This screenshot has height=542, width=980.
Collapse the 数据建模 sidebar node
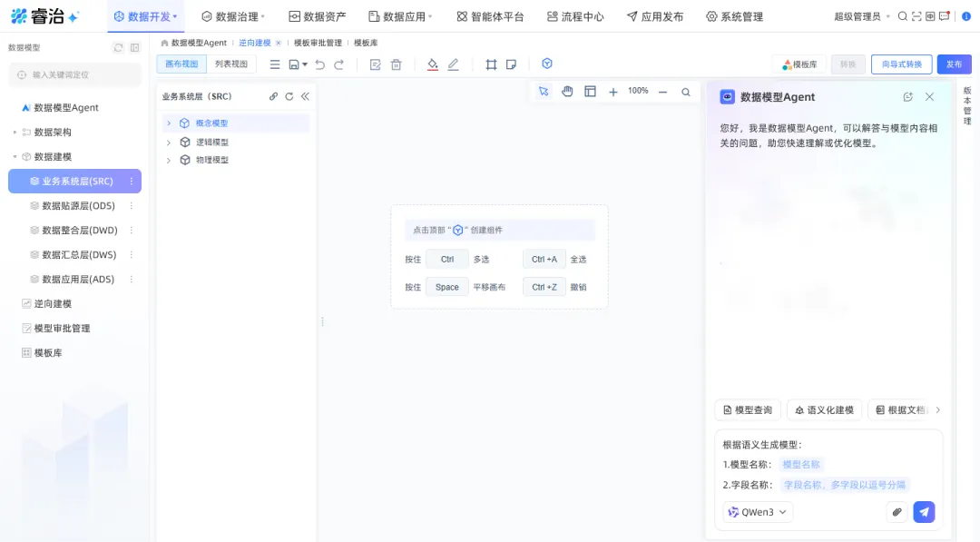click(15, 156)
